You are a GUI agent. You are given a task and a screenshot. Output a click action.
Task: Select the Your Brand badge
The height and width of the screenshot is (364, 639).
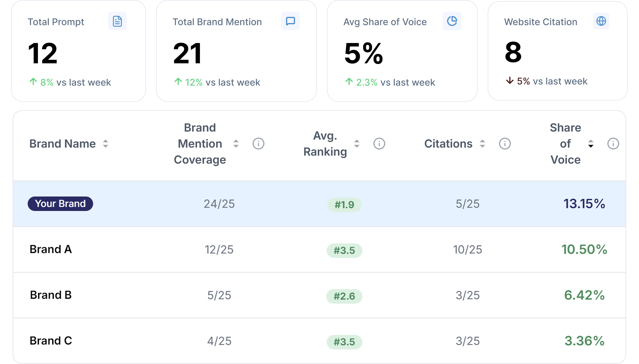pos(60,204)
